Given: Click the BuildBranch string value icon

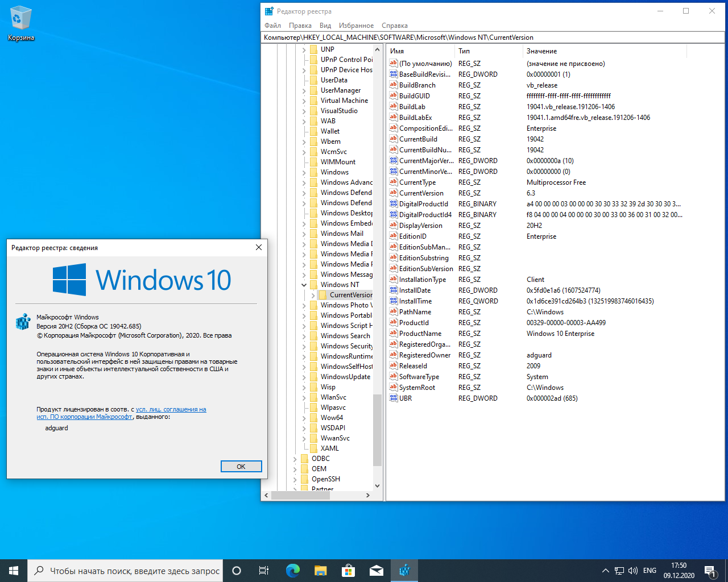Looking at the screenshot, I should click(393, 85).
